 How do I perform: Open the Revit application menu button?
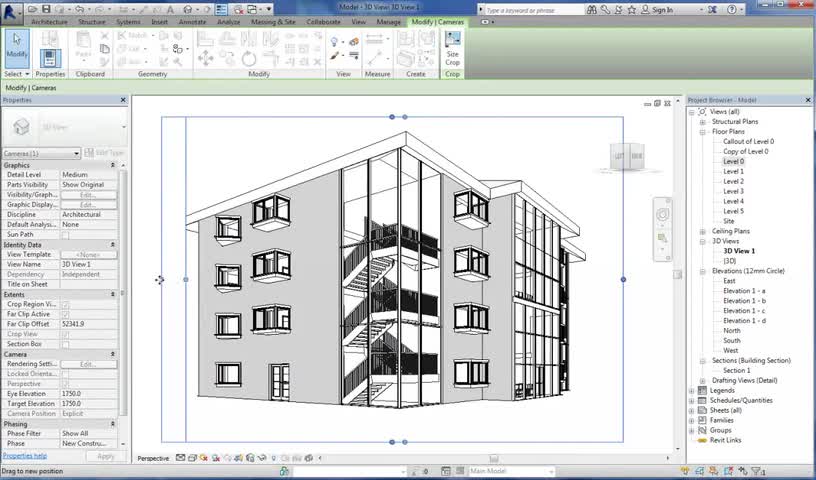(11, 12)
